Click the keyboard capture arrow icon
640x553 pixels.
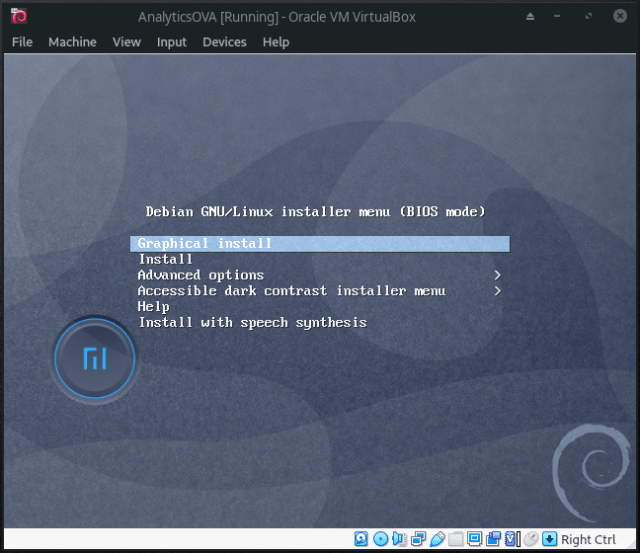pyautogui.click(x=549, y=539)
